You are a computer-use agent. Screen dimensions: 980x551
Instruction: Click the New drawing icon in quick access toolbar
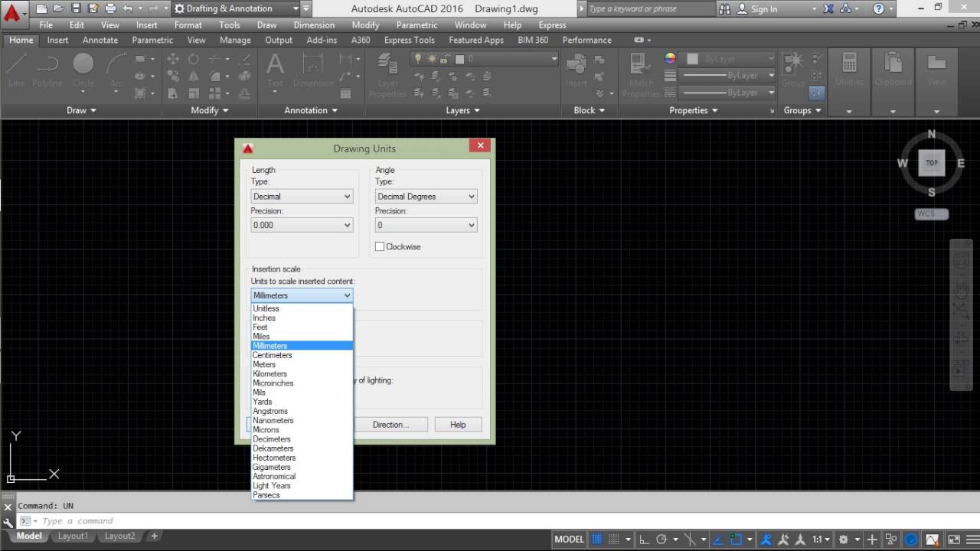[x=41, y=9]
